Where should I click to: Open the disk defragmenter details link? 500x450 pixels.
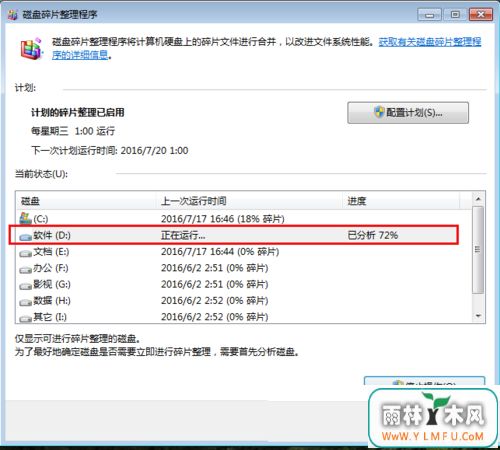[x=266, y=48]
